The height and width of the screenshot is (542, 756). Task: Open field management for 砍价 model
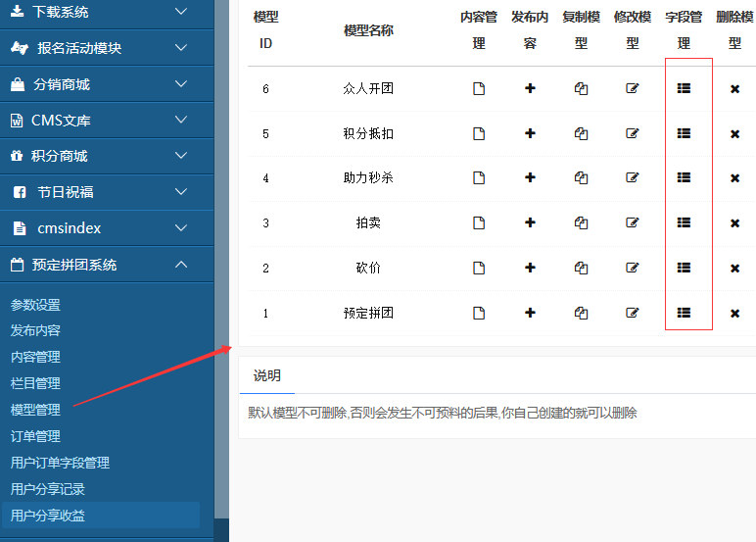tap(684, 268)
